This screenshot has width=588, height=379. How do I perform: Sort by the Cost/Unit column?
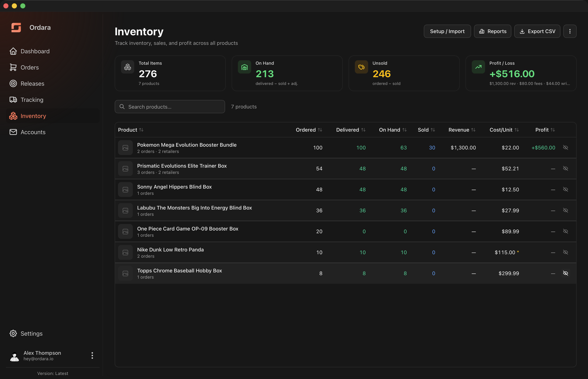[x=504, y=130]
